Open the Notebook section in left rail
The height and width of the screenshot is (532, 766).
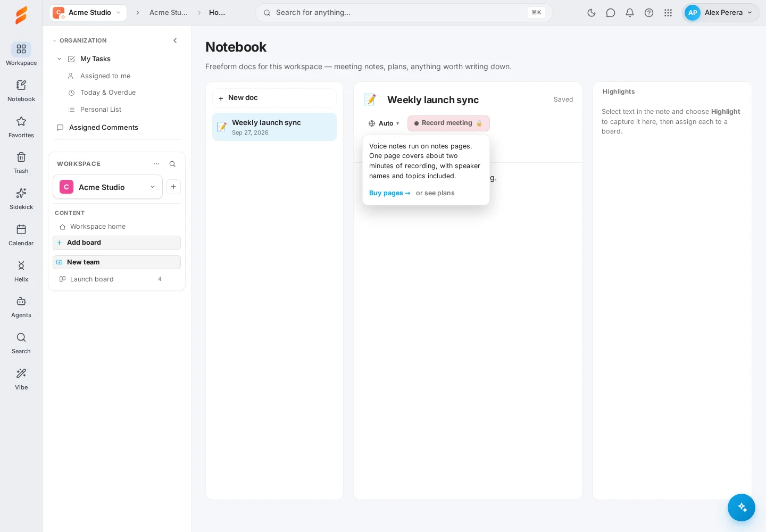point(21,90)
